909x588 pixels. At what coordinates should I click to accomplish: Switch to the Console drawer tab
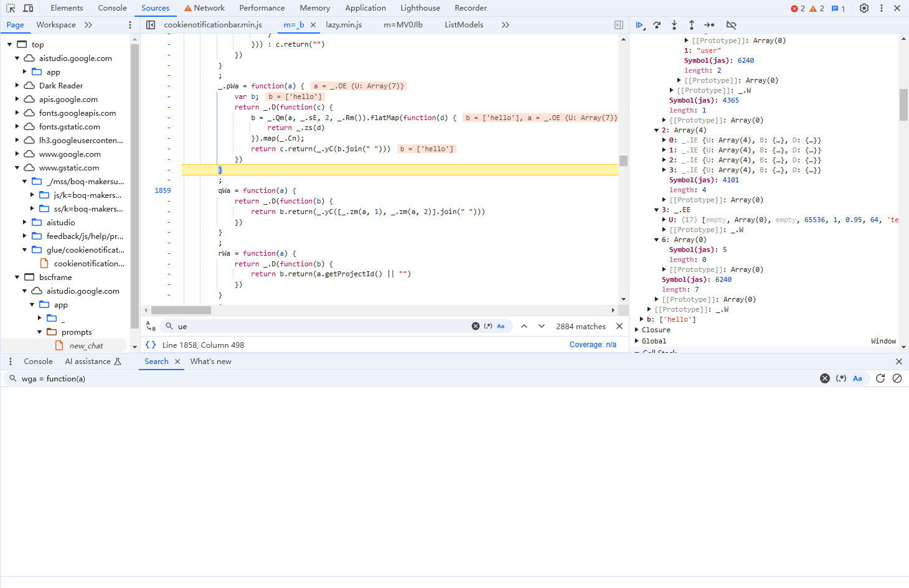[38, 362]
